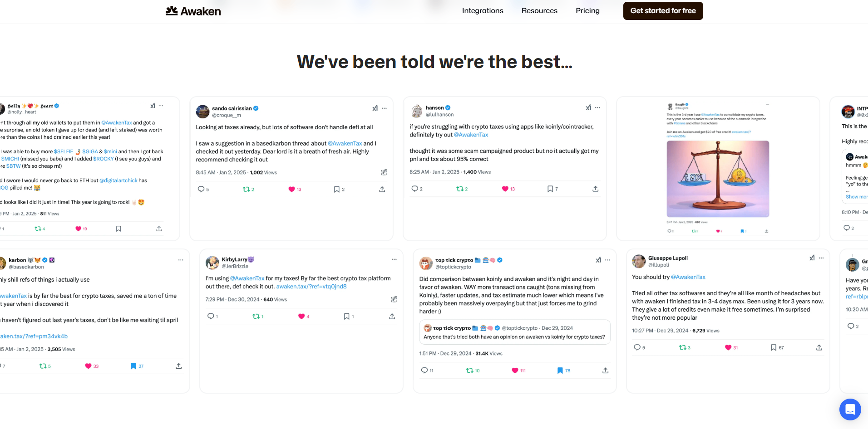Click the share icon on hanson's tweet

pos(595,188)
